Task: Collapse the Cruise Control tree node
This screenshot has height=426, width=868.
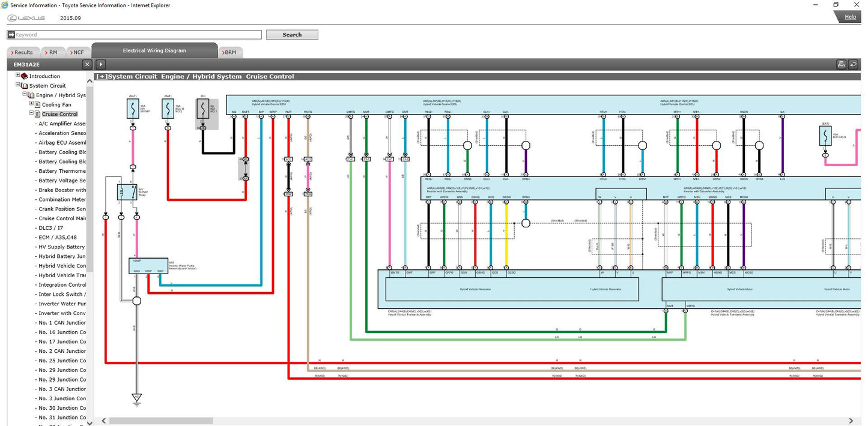Action: coord(31,113)
